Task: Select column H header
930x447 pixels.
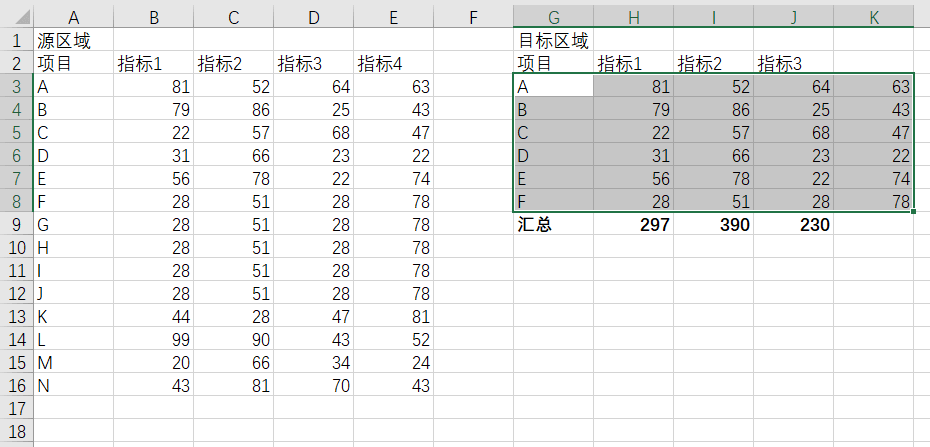Action: tap(633, 17)
